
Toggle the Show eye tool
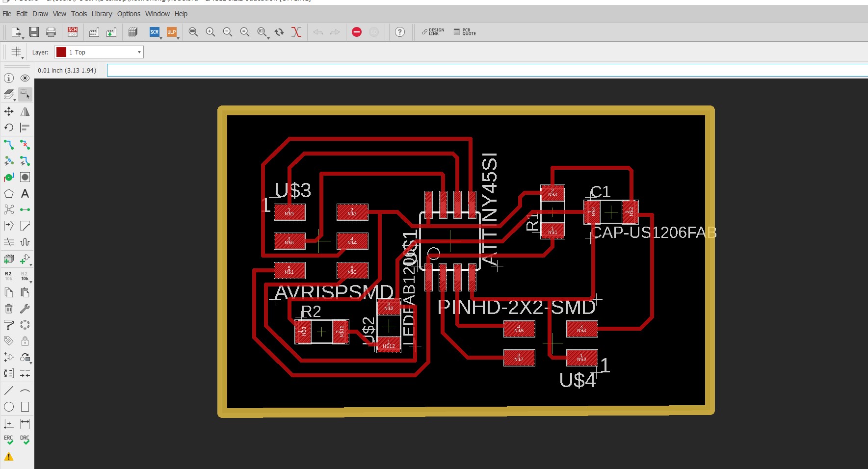pyautogui.click(x=25, y=78)
